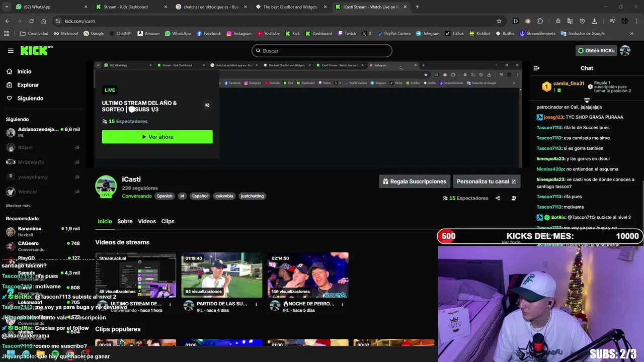This screenshot has height=362, width=644.
Task: Open browser three-dot menu
Action: click(x=636, y=21)
